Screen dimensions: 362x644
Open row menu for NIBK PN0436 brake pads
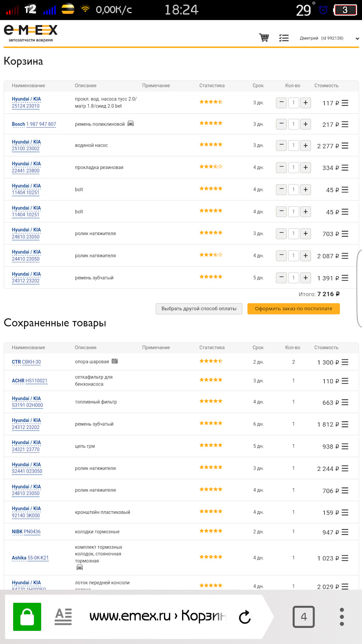[345, 532]
